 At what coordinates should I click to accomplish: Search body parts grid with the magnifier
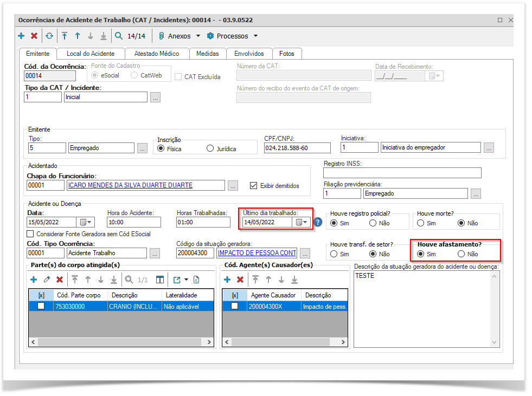coord(129,280)
